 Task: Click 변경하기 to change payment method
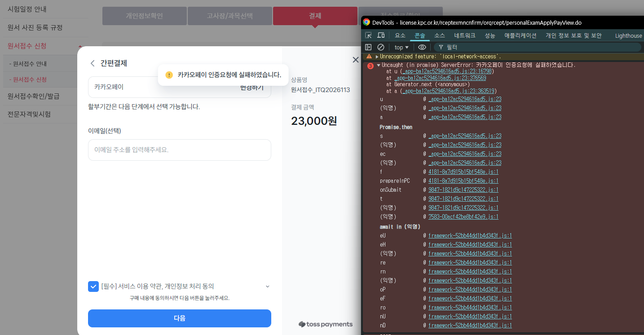click(252, 88)
